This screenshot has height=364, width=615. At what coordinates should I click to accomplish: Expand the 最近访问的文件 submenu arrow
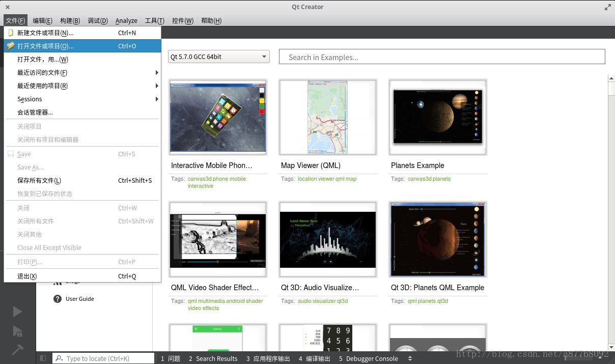click(x=157, y=72)
